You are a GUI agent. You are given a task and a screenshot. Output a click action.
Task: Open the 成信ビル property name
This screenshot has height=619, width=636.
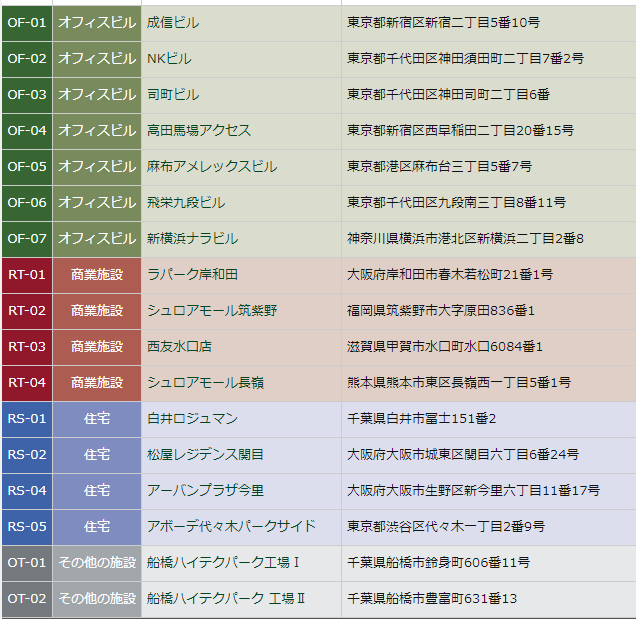pyautogui.click(x=173, y=23)
